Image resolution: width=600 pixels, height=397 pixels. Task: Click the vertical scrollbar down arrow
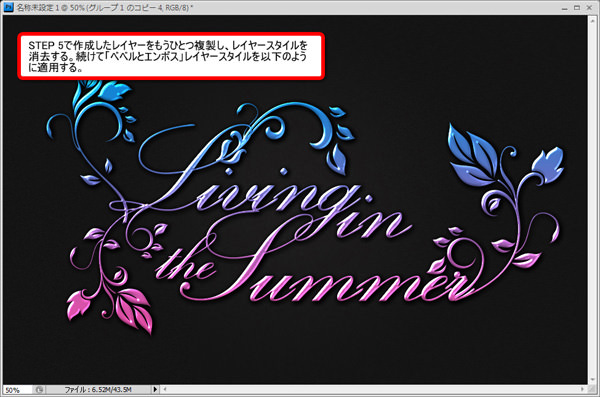(x=593, y=380)
